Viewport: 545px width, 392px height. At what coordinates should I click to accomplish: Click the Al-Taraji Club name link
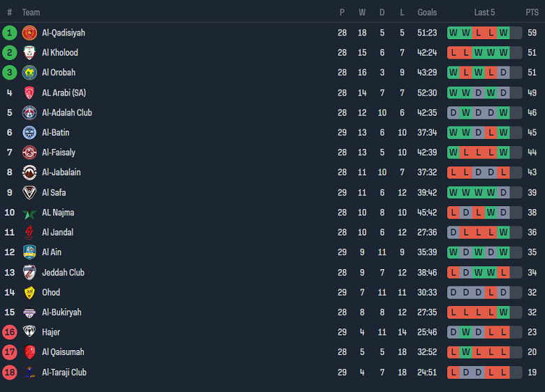pos(64,372)
